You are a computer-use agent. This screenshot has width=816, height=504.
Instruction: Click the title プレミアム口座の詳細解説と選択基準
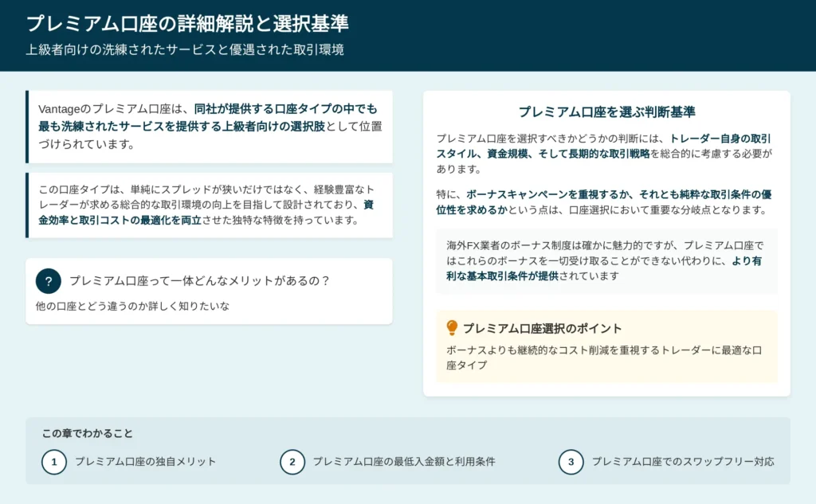point(187,23)
